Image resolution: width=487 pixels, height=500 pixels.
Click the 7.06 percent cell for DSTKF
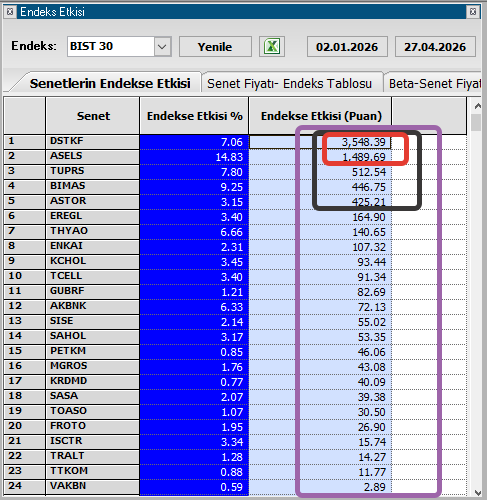194,142
